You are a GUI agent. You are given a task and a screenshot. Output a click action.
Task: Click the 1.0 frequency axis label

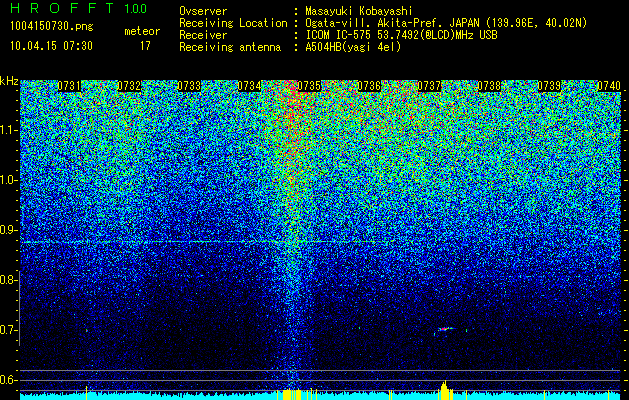click(8, 180)
